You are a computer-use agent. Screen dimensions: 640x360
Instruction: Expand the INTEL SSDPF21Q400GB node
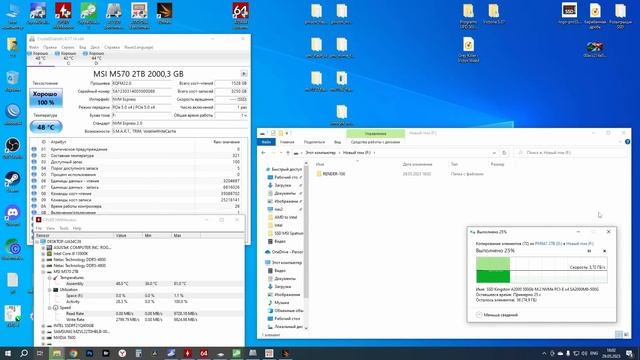pyautogui.click(x=43, y=326)
